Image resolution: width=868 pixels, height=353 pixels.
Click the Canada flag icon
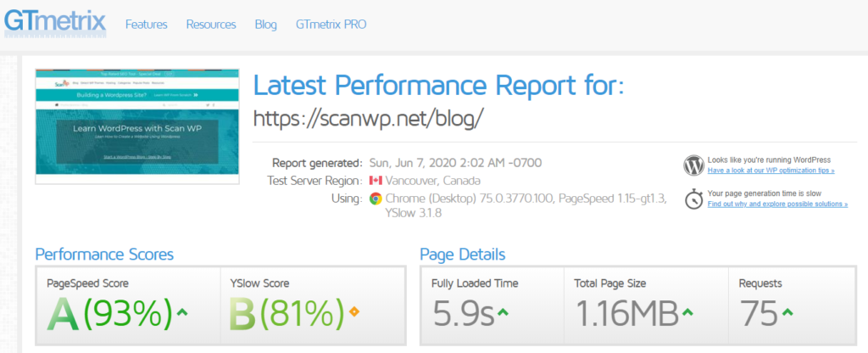[376, 181]
